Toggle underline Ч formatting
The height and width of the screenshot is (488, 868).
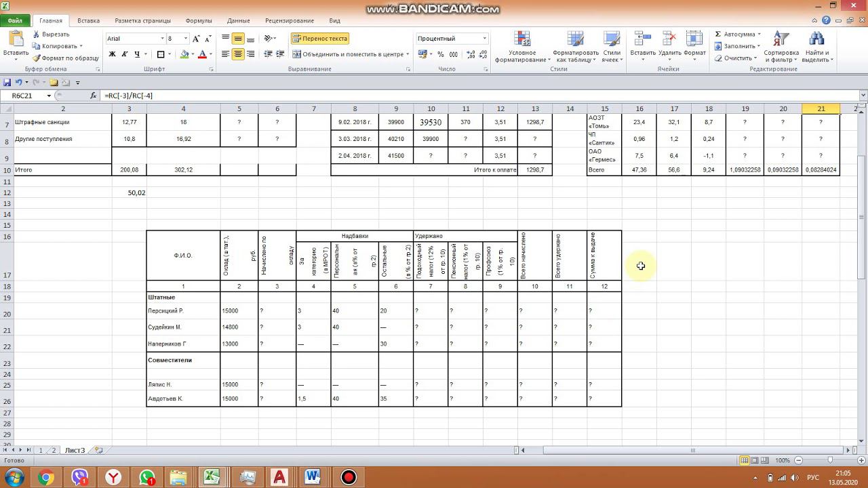point(137,54)
